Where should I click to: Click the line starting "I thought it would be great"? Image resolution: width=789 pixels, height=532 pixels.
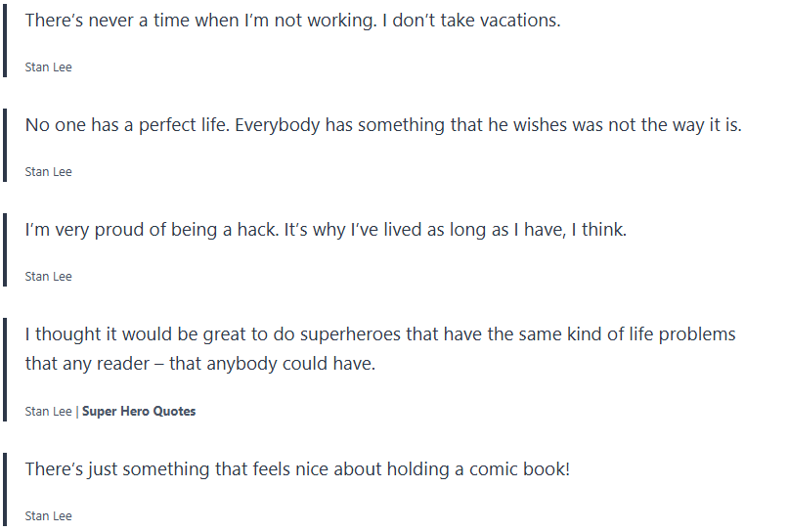380,334
